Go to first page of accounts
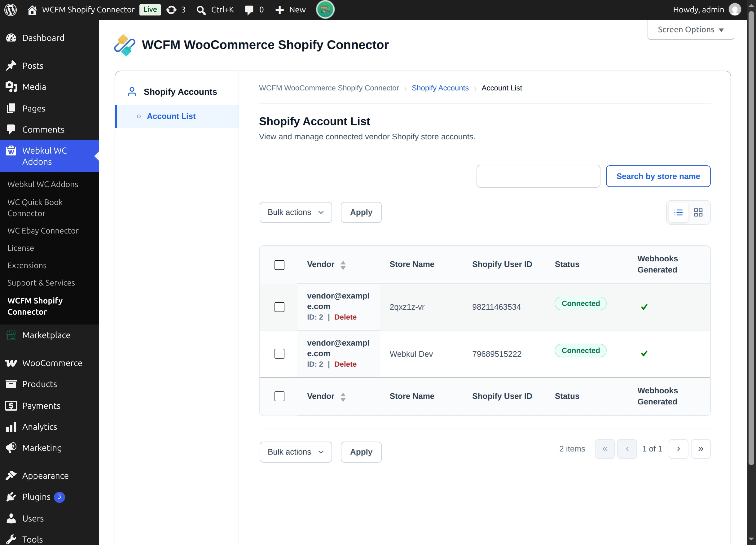 (605, 449)
